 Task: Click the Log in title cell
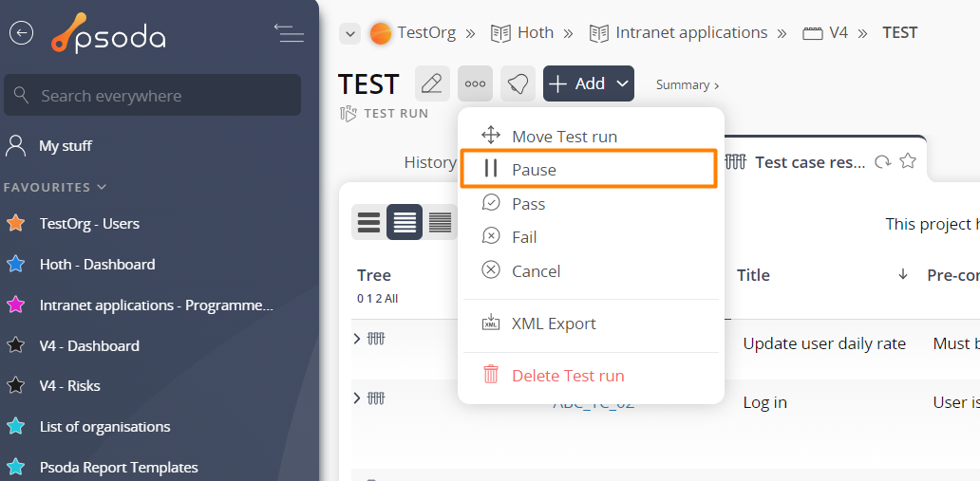point(765,403)
